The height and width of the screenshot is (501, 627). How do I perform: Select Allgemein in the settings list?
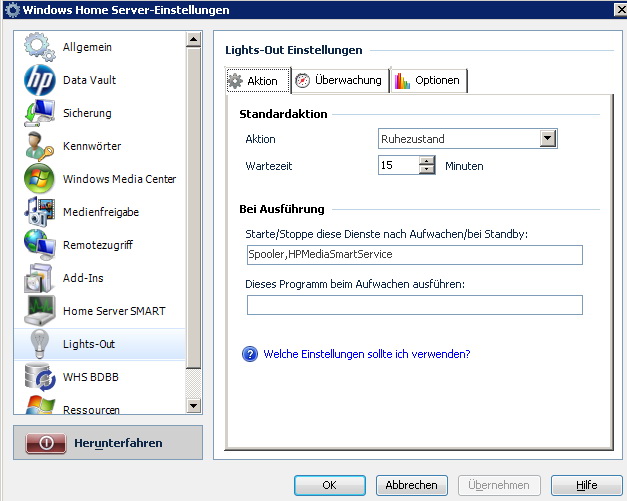tap(100, 47)
